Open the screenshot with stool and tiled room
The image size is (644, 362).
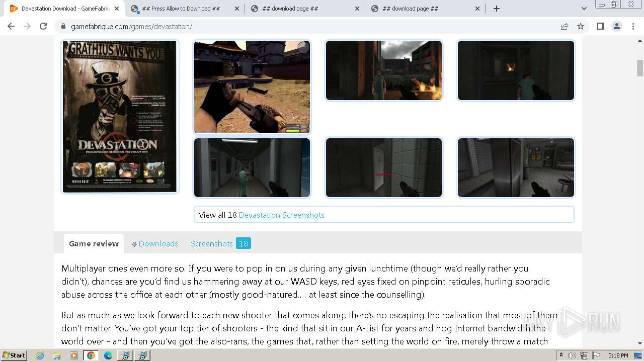[x=516, y=167]
